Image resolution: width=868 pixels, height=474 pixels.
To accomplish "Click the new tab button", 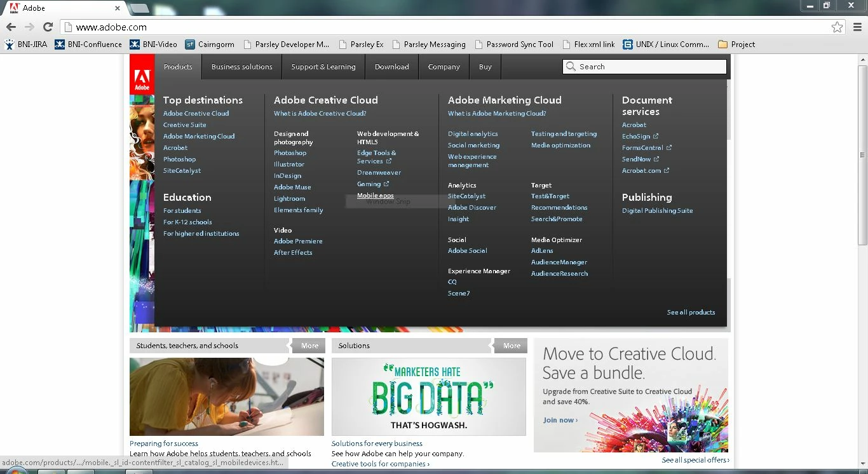I will pyautogui.click(x=139, y=8).
